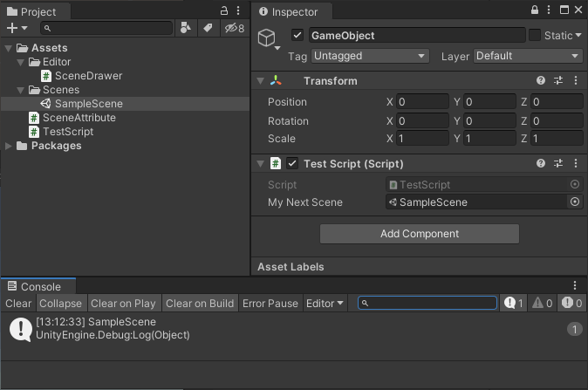Image resolution: width=588 pixels, height=390 pixels.
Task: Collapse the Editor folder
Action: point(21,62)
